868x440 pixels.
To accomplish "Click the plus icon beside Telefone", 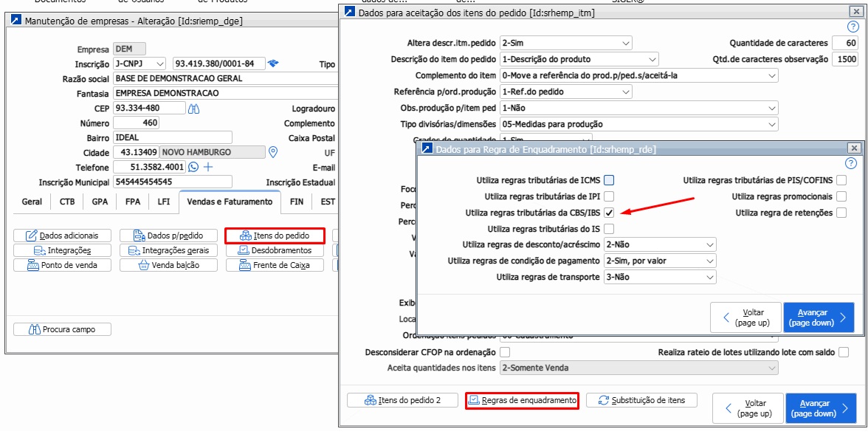I will pos(208,167).
